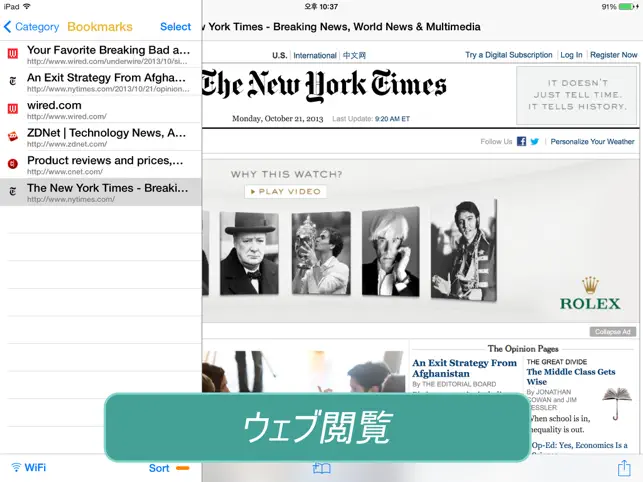Open bookmarks book icon in bottom toolbar
This screenshot has width=643, height=482.
322,468
